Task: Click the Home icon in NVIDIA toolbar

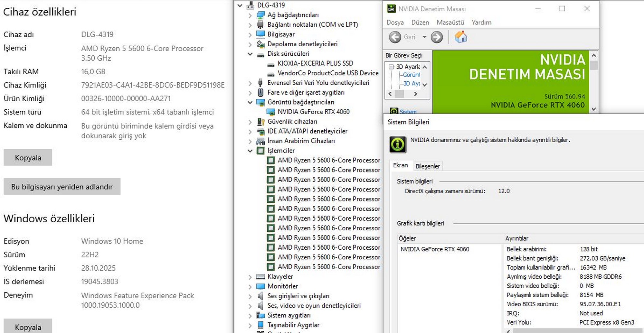Action: [x=461, y=37]
